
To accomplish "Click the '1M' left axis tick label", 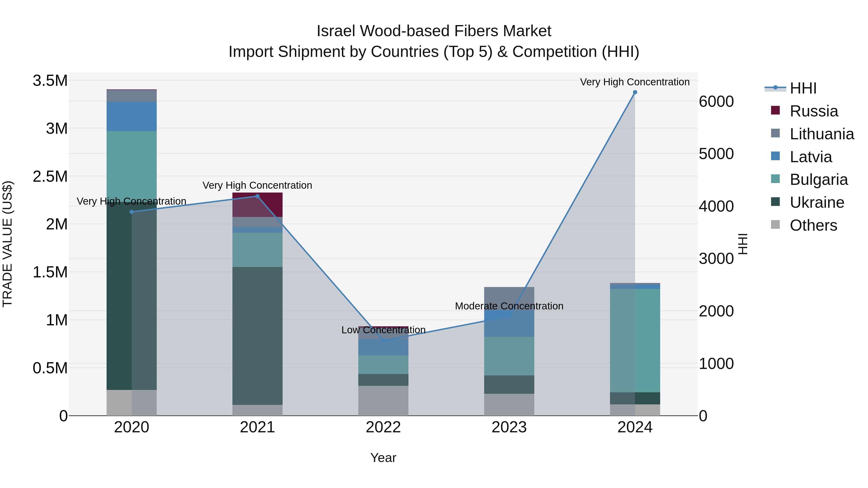I will click(57, 320).
